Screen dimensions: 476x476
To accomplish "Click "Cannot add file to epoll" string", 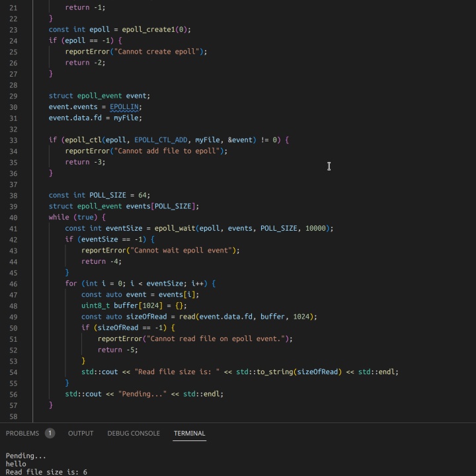I will point(169,151).
